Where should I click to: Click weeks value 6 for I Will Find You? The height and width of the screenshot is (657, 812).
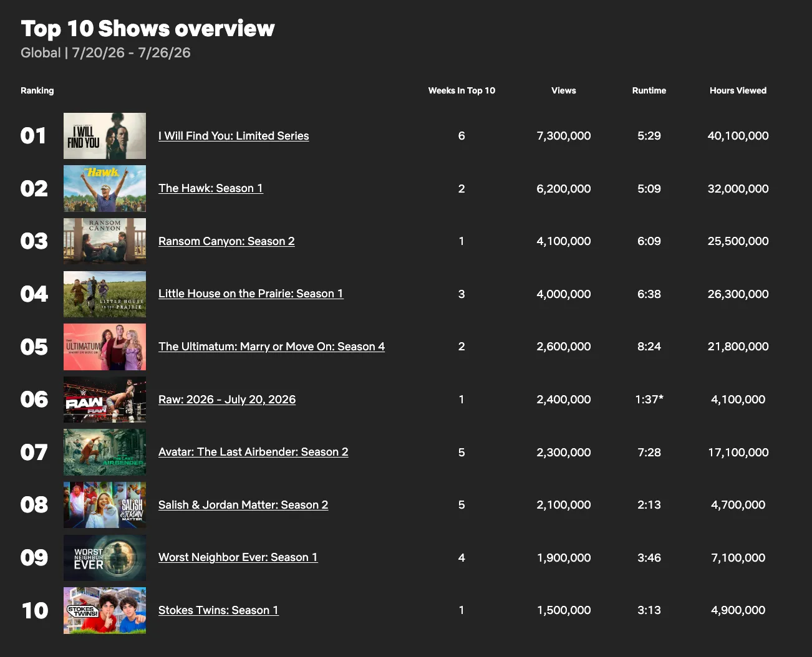click(462, 136)
